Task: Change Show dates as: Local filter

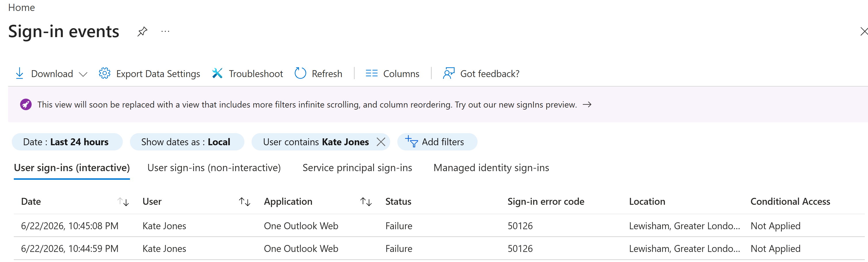Action: [x=187, y=142]
